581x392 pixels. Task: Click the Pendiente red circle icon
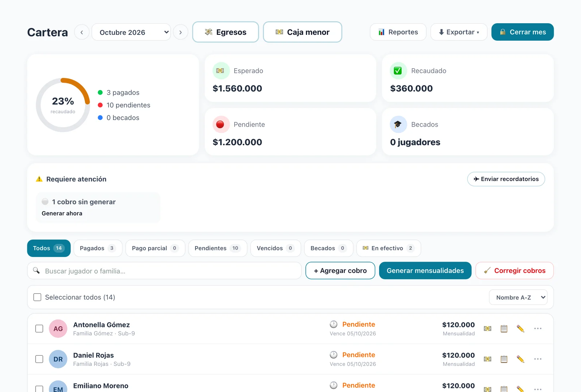pyautogui.click(x=221, y=124)
